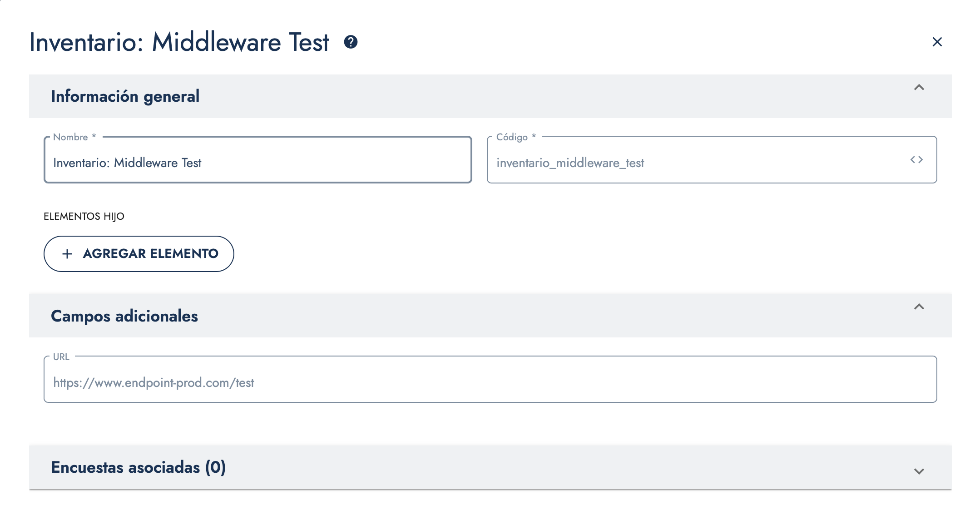Click the help question mark icon
The image size is (980, 505).
click(351, 42)
